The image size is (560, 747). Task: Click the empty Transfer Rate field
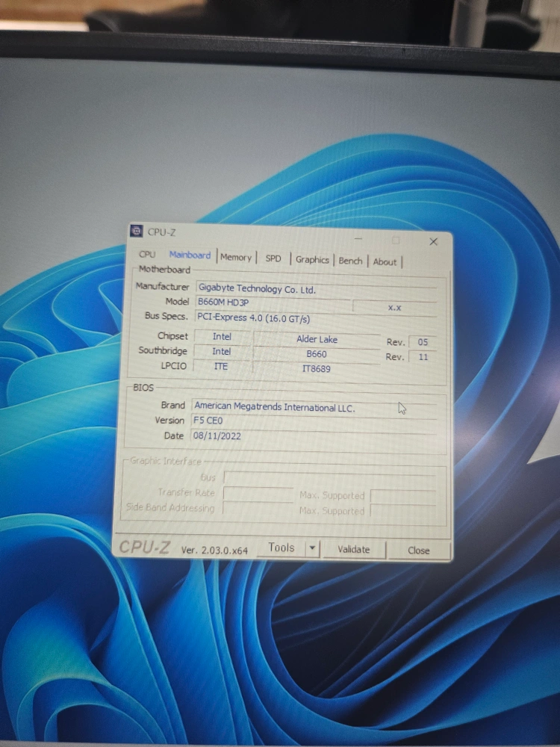[x=258, y=494]
